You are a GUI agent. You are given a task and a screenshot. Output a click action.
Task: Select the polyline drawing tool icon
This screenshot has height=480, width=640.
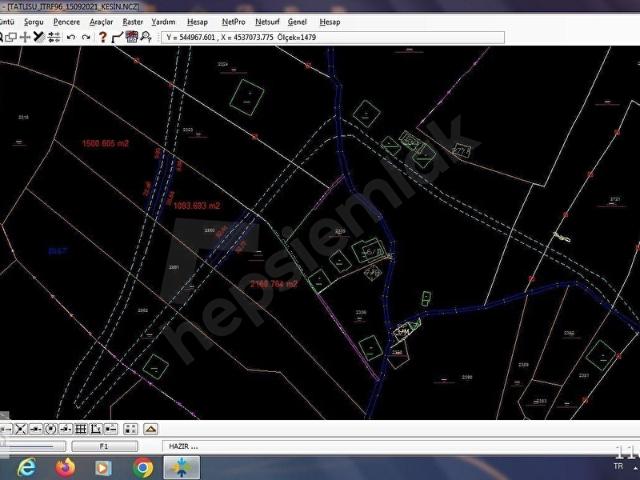point(118,38)
